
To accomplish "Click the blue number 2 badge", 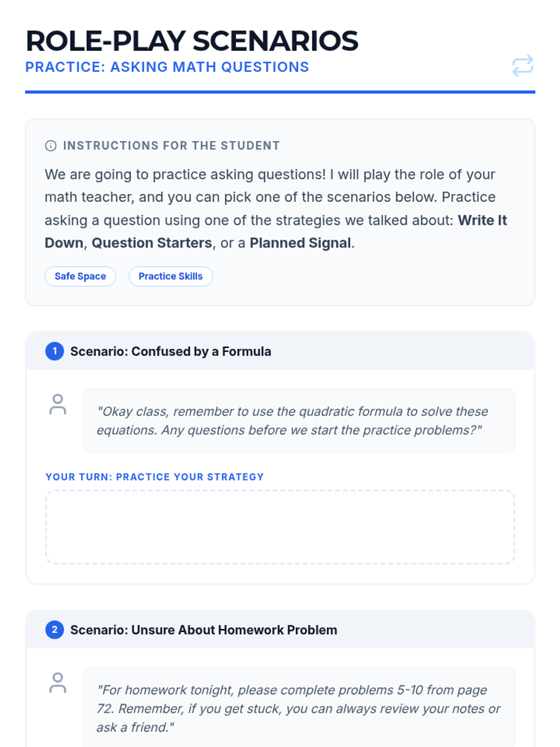I will click(55, 630).
